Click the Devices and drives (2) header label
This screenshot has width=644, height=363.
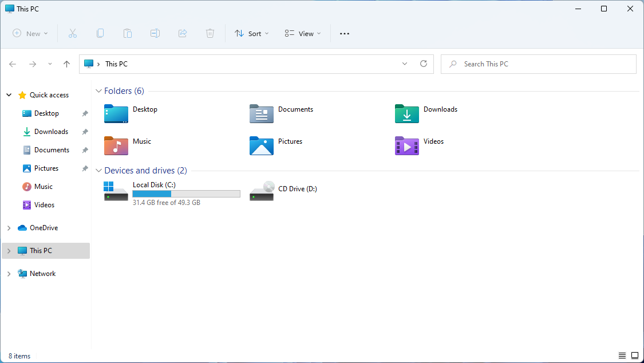coord(146,171)
